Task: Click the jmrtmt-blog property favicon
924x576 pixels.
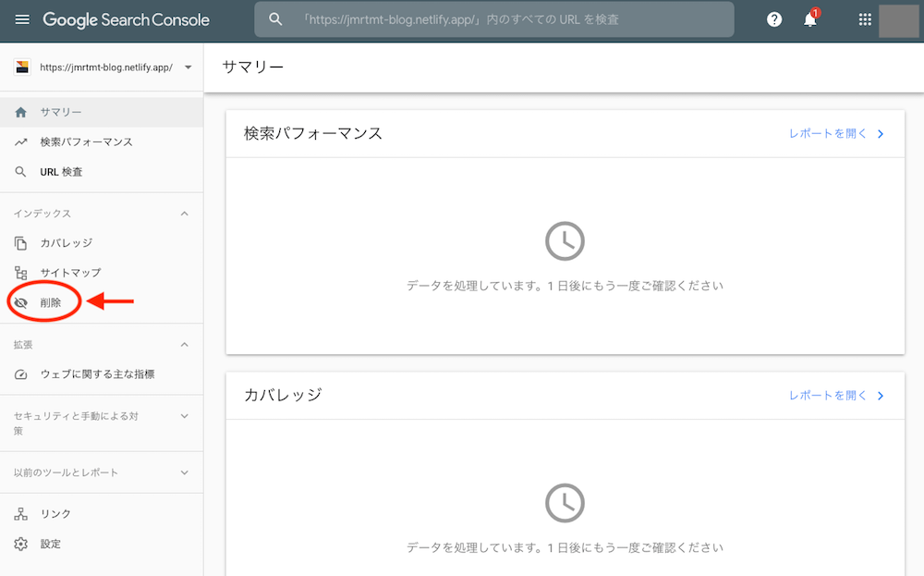Action: pyautogui.click(x=22, y=67)
